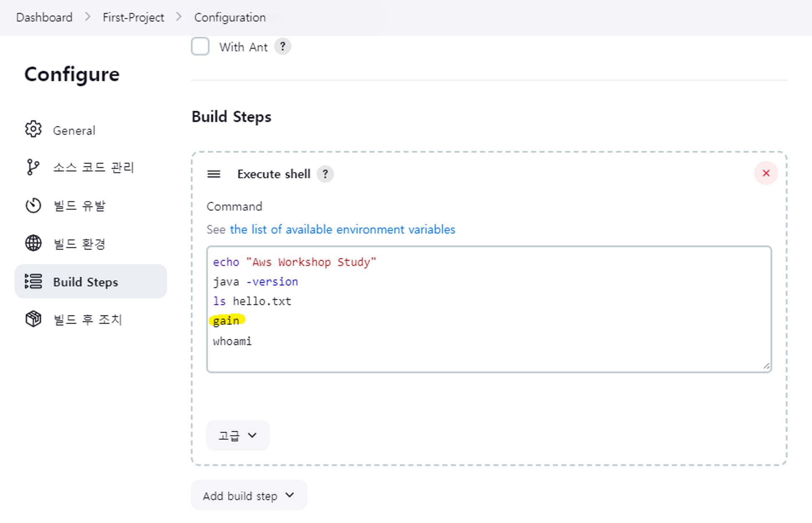Open the Execute shell help question mark
Screen dimensions: 812x523
point(325,174)
